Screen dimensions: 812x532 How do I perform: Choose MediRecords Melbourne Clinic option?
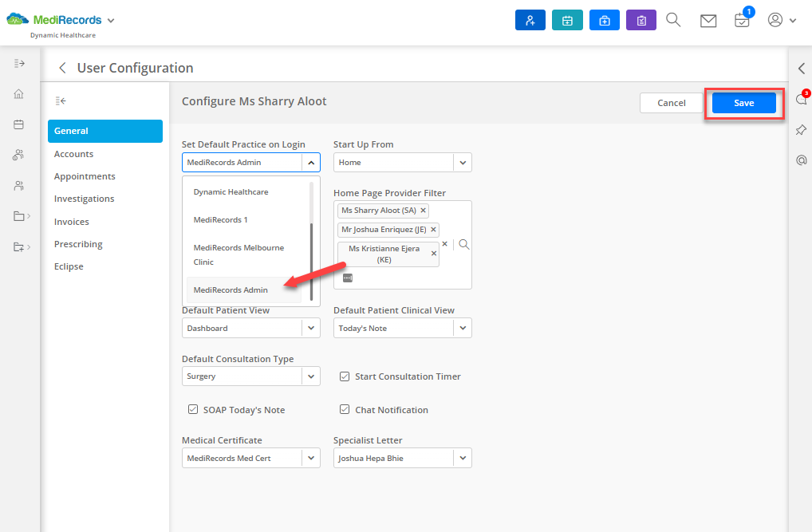(x=244, y=255)
